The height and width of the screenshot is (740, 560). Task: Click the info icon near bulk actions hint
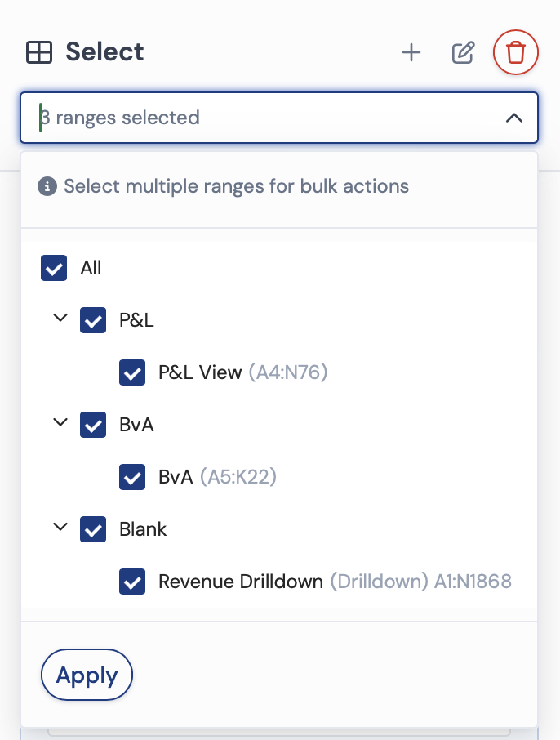point(47,186)
